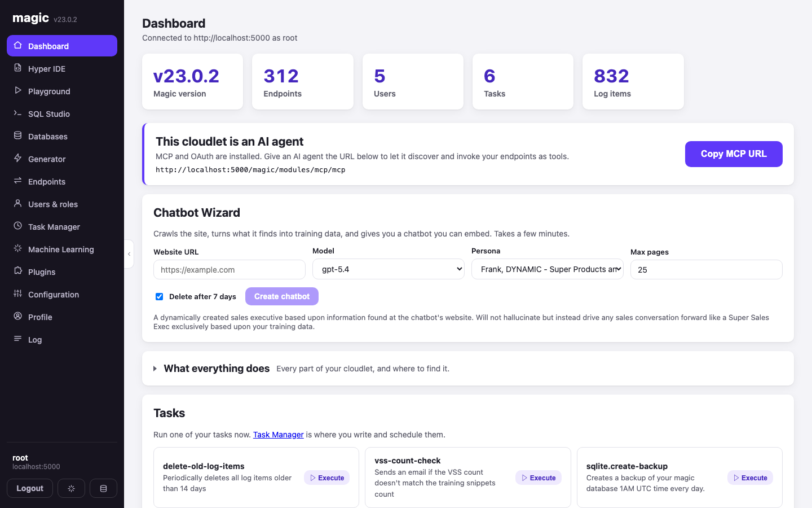This screenshot has height=508, width=812.
Task: Open the Persona dropdown
Action: pos(548,269)
